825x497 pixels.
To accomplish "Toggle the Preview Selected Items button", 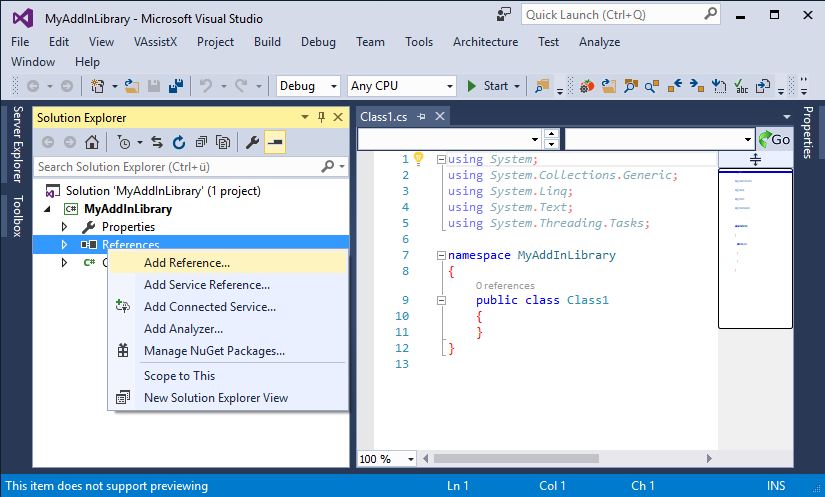I will (x=274, y=142).
